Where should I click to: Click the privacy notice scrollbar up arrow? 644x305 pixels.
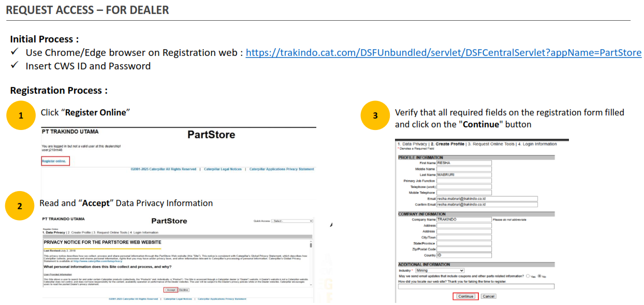tap(311, 242)
